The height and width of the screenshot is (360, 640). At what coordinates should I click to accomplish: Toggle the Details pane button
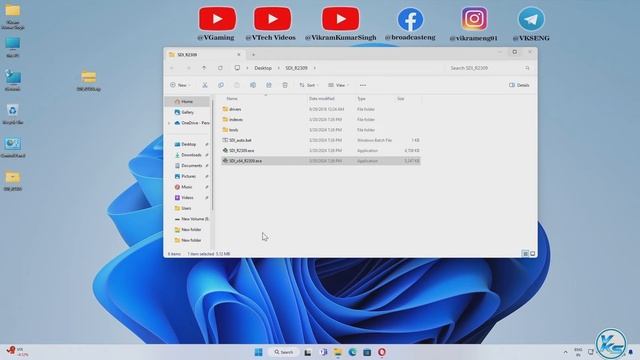(519, 85)
